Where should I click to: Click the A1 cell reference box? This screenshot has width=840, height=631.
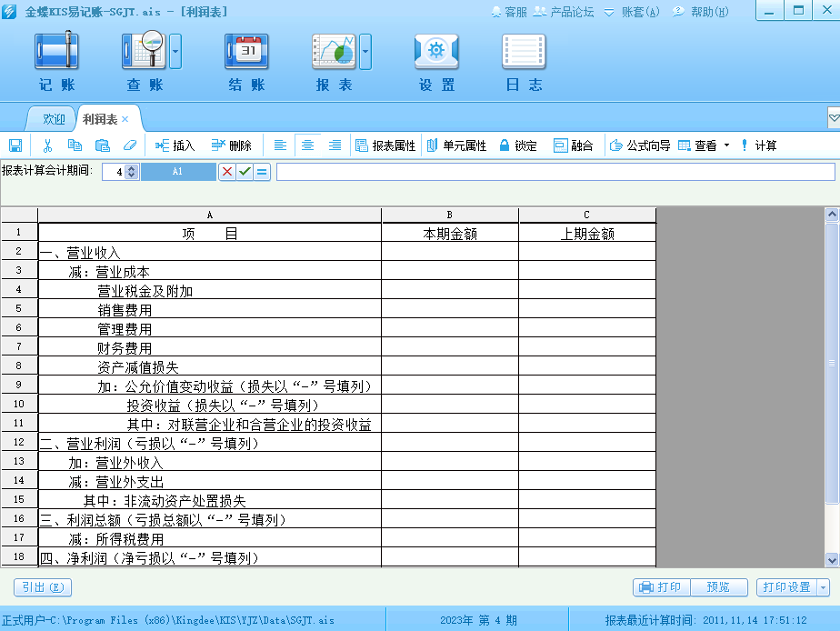point(178,172)
